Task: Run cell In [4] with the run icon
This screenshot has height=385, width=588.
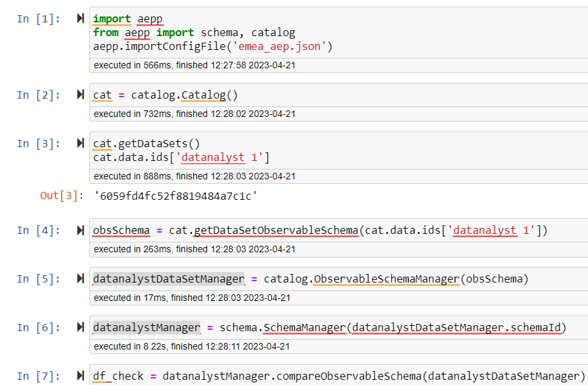Action: pos(80,230)
